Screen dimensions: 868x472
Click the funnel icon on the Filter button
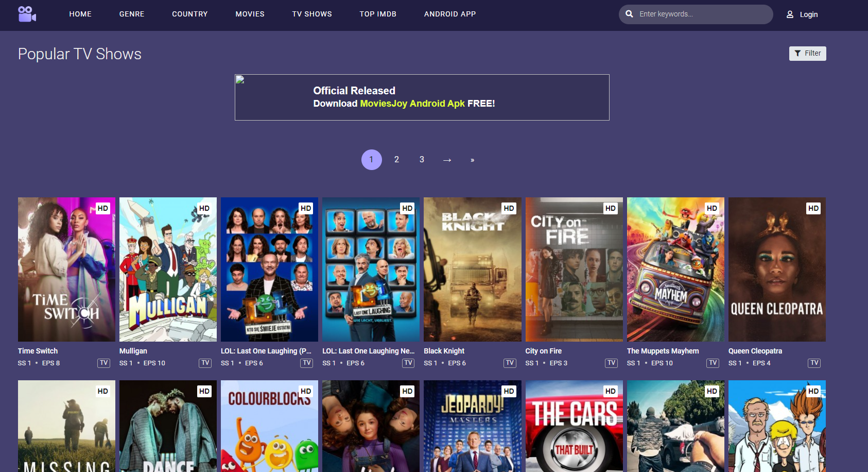pyautogui.click(x=798, y=53)
